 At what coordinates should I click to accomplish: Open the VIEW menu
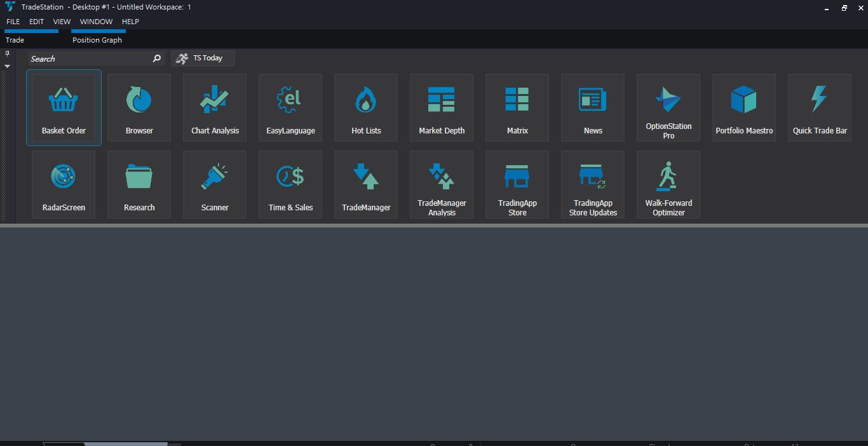point(62,22)
